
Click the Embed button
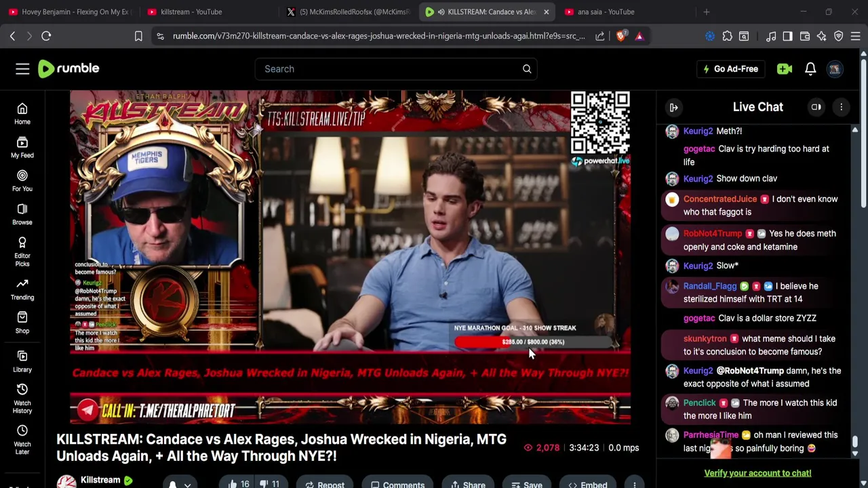587,485
